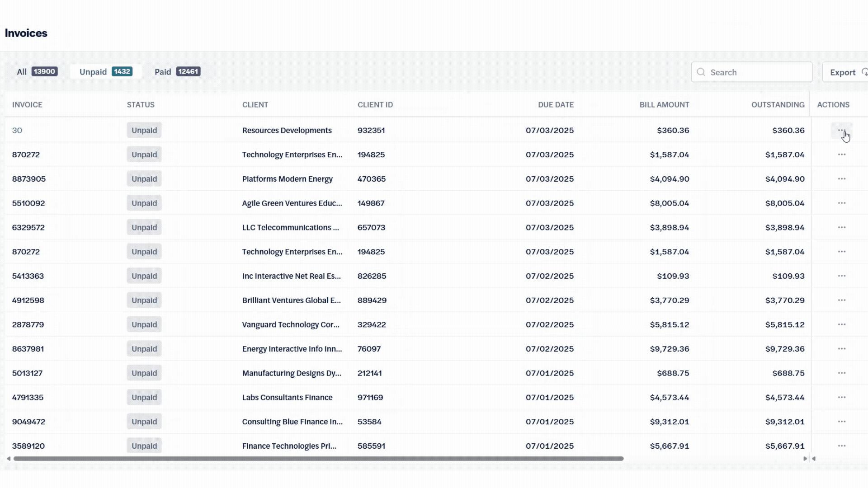Sort by the BILL AMOUNT column header
868x488 pixels.
point(664,105)
